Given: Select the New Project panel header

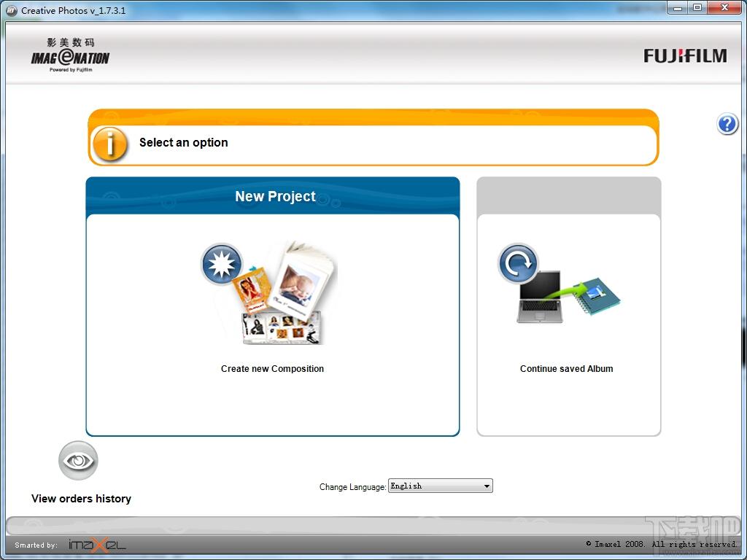Looking at the screenshot, I should (274, 196).
